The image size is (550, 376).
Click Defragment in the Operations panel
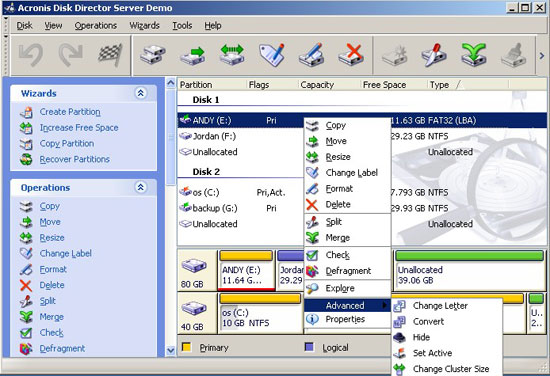[x=62, y=348]
